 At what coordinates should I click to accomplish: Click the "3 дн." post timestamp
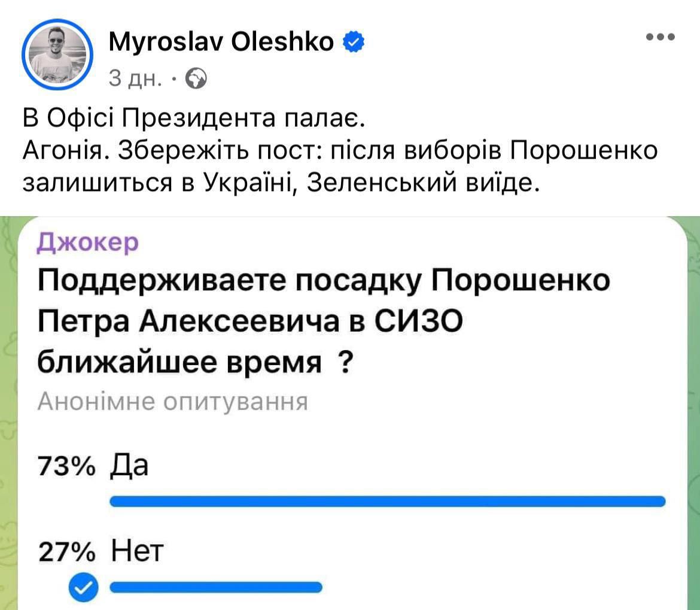(x=135, y=78)
